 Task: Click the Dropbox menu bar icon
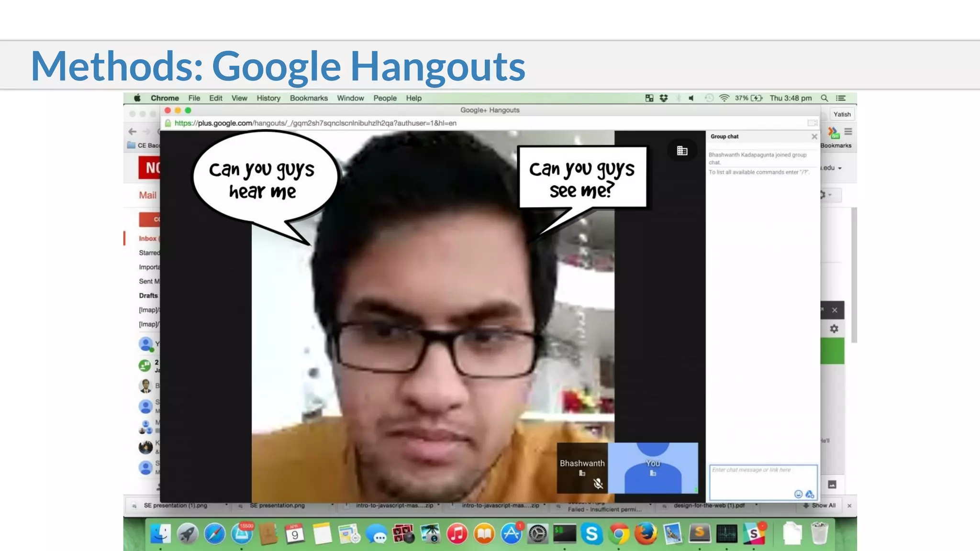[664, 98]
